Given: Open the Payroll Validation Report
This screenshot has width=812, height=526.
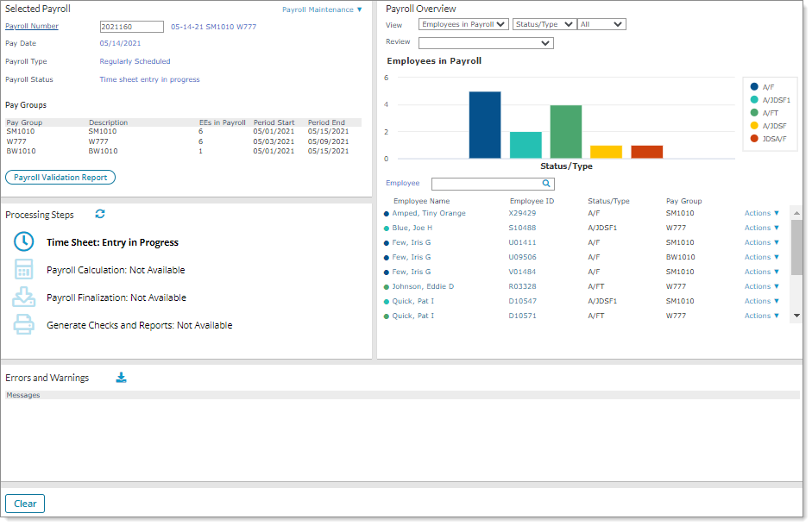Looking at the screenshot, I should pyautogui.click(x=60, y=178).
